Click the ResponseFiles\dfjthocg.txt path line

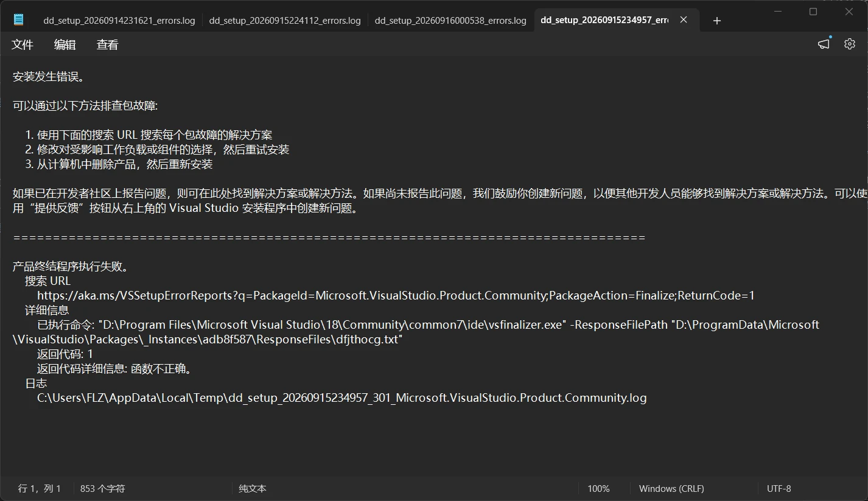tap(208, 340)
